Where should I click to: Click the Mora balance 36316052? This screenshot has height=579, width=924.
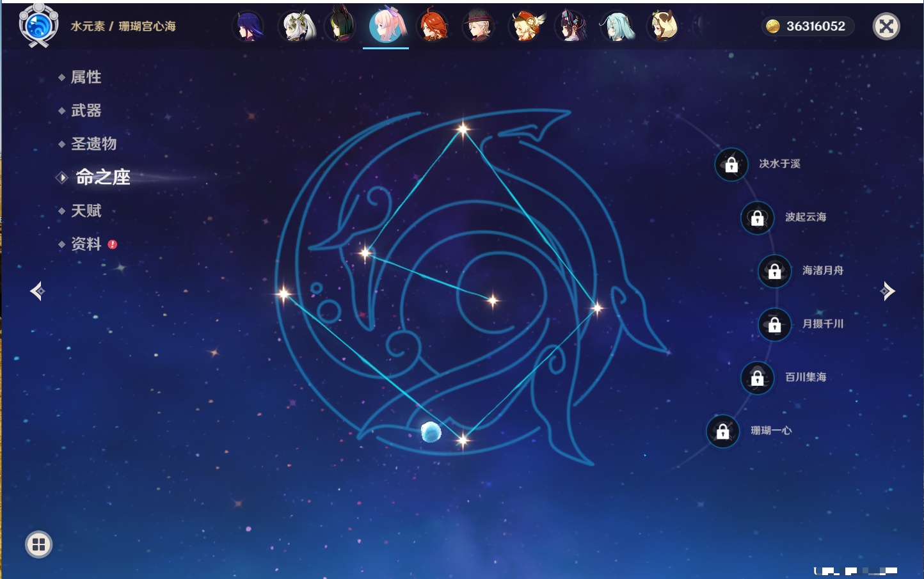816,26
